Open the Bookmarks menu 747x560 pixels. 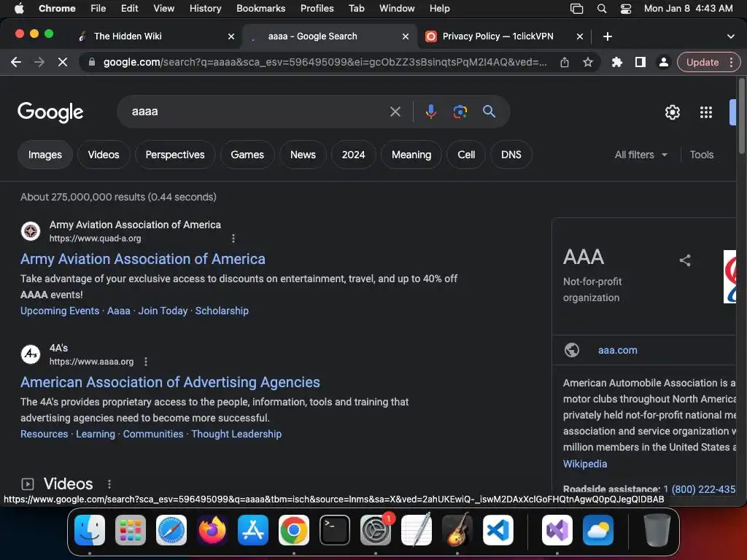(x=260, y=9)
